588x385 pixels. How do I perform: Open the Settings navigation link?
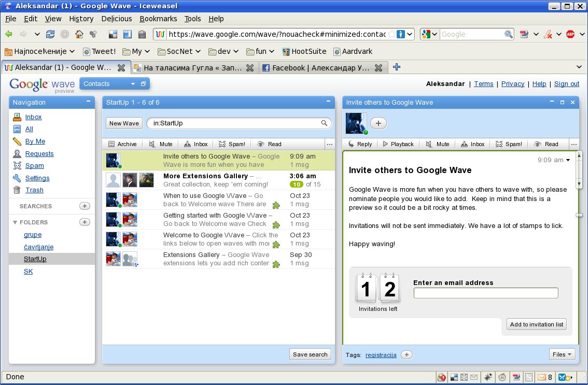37,178
